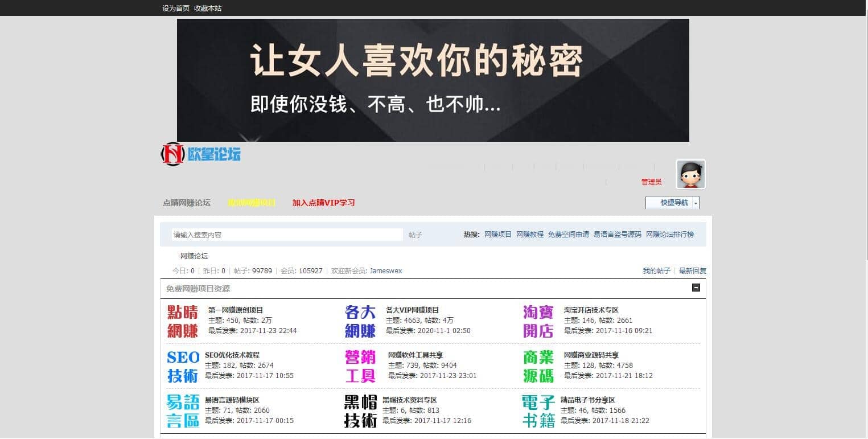This screenshot has height=439, width=868.
Task: Open the SEO技術 forum icon
Action: coord(183,366)
